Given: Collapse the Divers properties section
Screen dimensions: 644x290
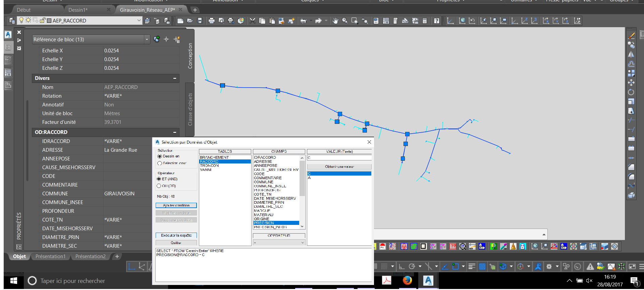Looking at the screenshot, I should [174, 78].
